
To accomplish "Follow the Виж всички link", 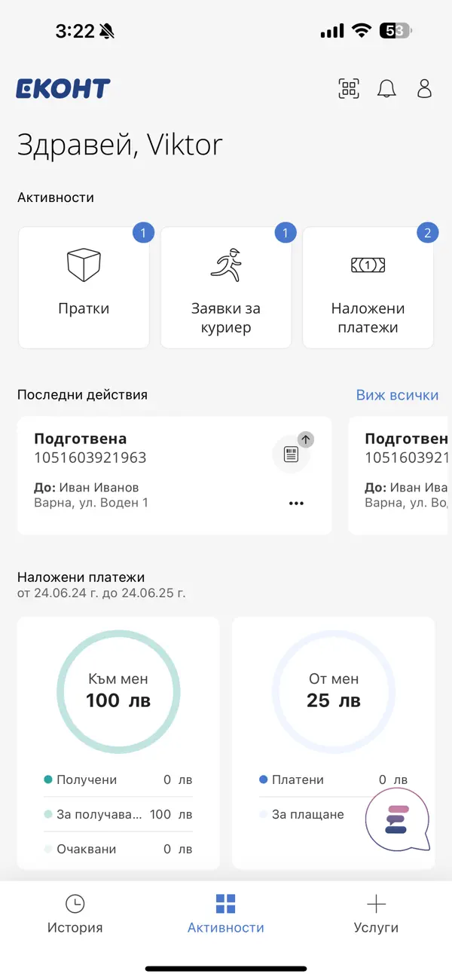I will 397,395.
